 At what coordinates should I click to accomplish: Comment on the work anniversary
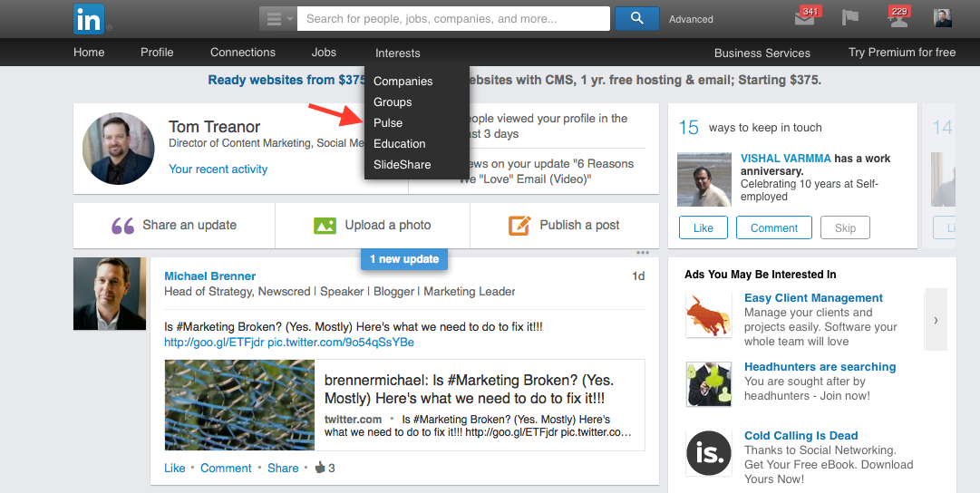pyautogui.click(x=773, y=228)
